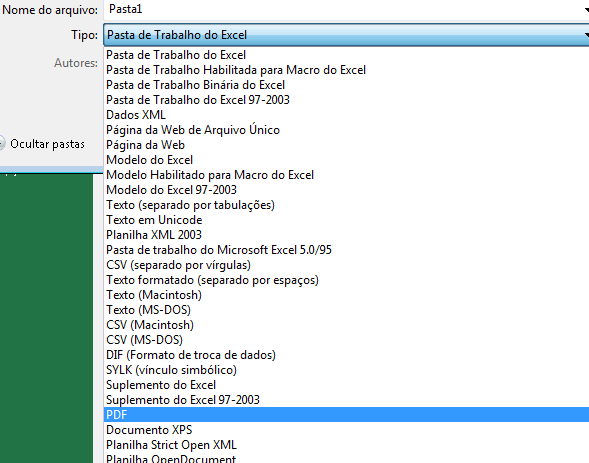Choose Pasta de Trabalho Binária do Excel
The width and height of the screenshot is (589, 463).
(x=346, y=85)
